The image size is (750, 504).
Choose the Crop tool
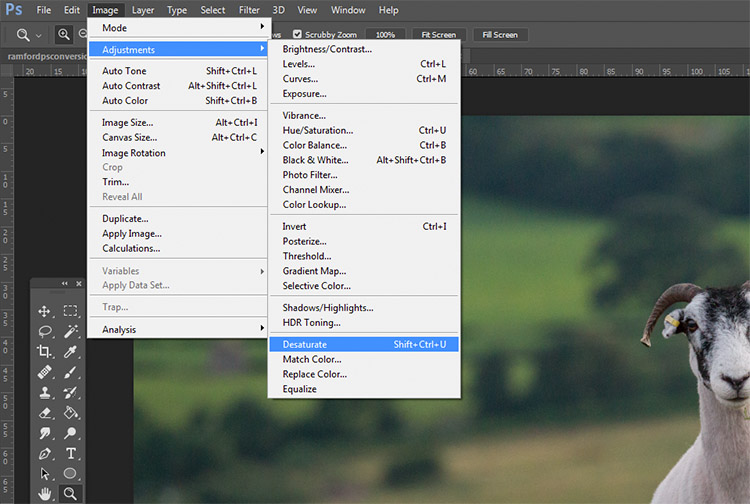(x=44, y=351)
